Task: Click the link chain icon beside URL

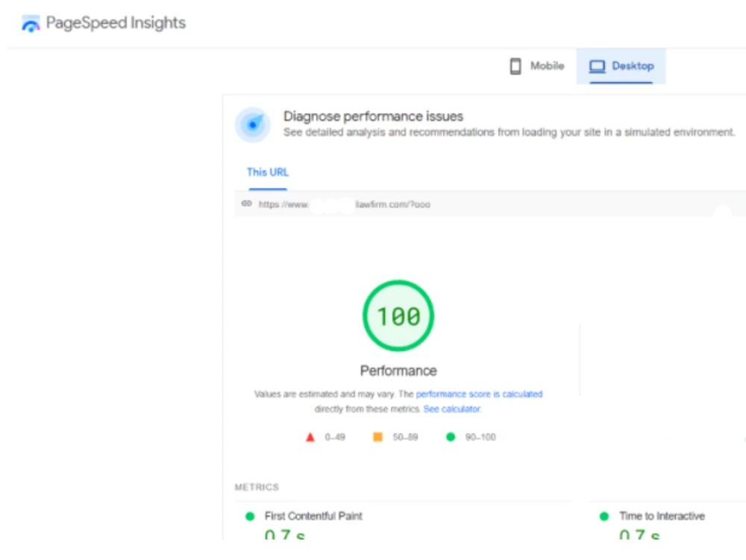Action: click(246, 204)
